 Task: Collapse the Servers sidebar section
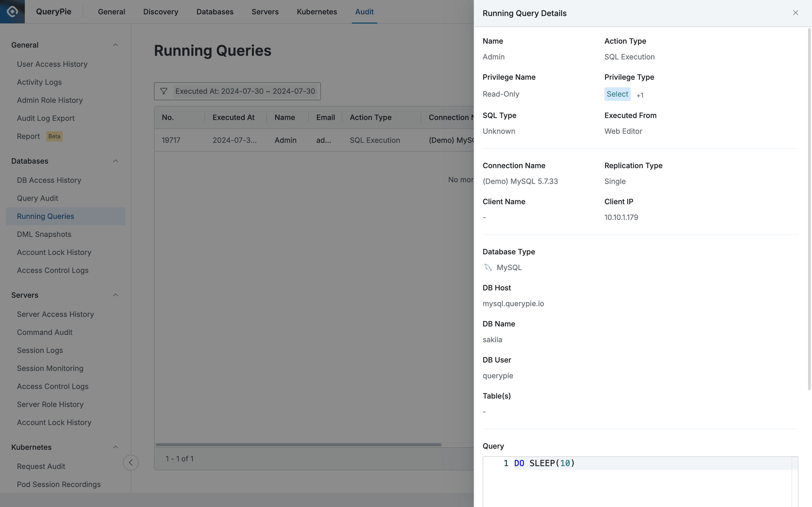115,295
